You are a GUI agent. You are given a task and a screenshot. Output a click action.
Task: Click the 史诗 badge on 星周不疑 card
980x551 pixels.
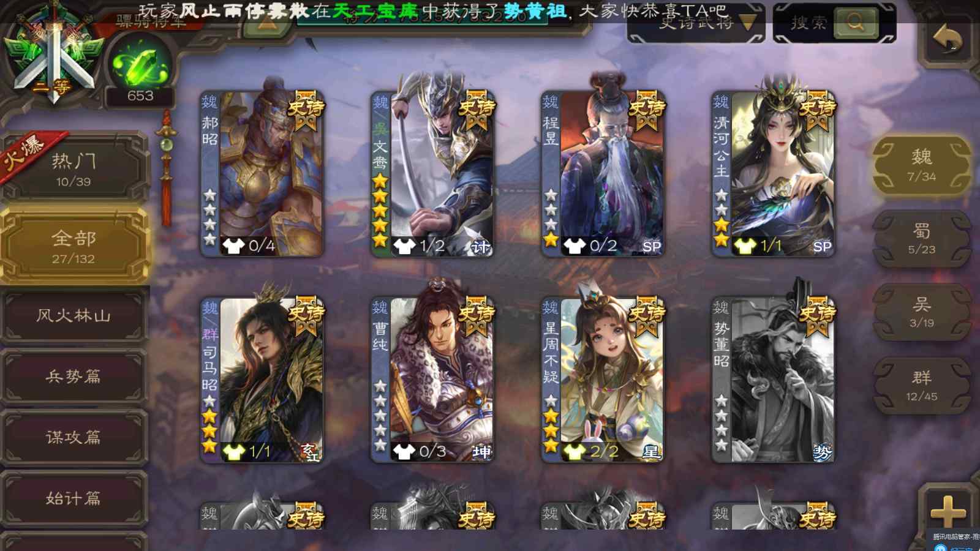(647, 317)
